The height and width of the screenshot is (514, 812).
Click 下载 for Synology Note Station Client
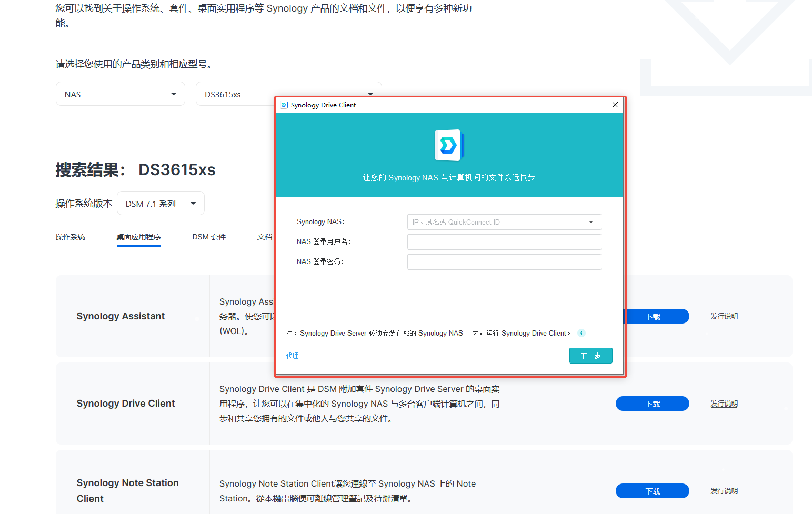(x=652, y=491)
